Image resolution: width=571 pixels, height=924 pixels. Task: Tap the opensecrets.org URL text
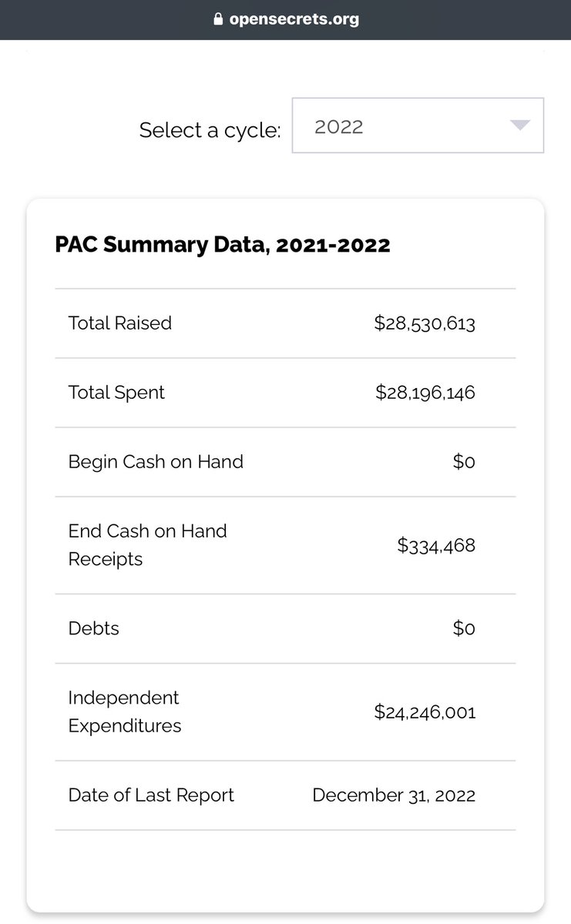(x=294, y=19)
